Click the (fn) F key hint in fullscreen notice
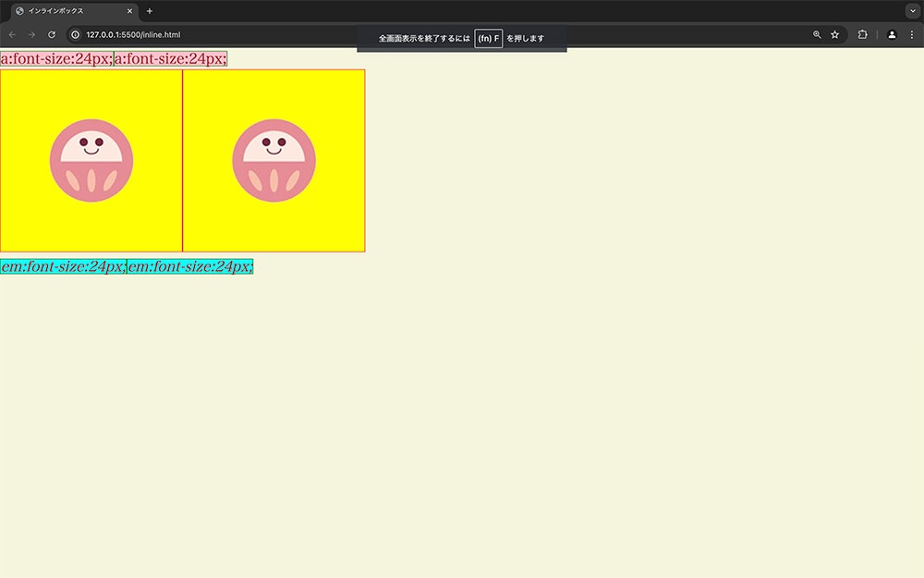Image resolution: width=924 pixels, height=578 pixels. 489,38
